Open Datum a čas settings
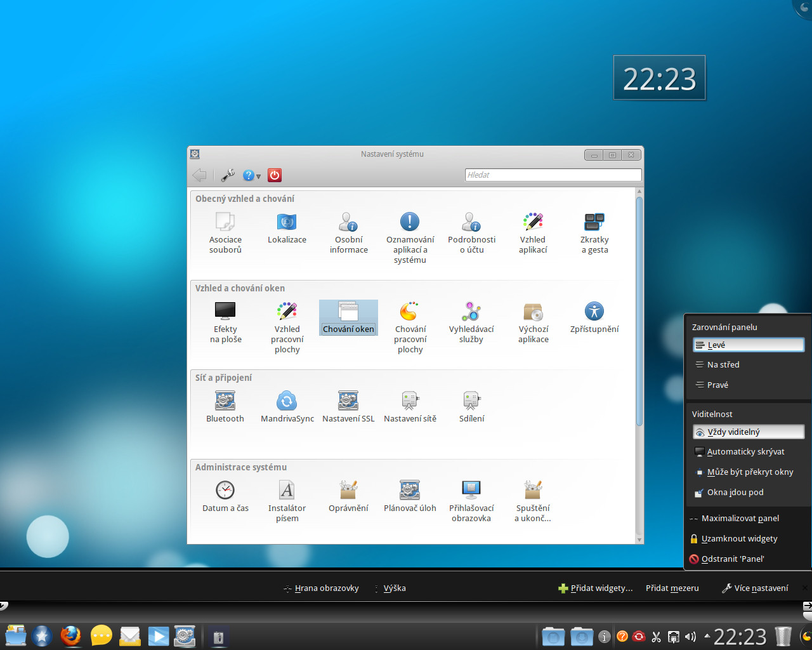This screenshot has width=812, height=650. click(225, 496)
